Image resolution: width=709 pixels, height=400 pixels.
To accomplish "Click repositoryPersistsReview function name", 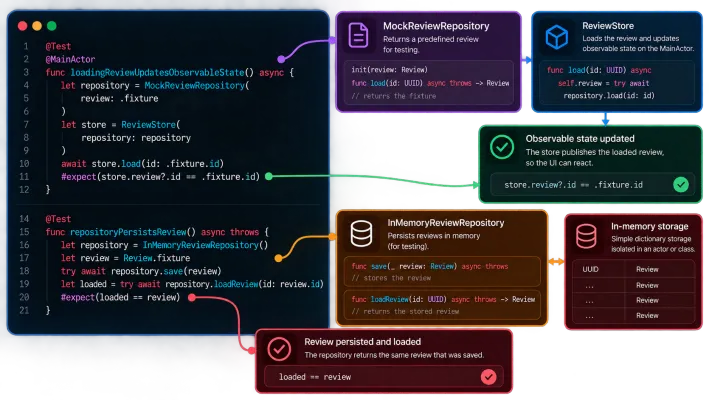I will click(128, 232).
